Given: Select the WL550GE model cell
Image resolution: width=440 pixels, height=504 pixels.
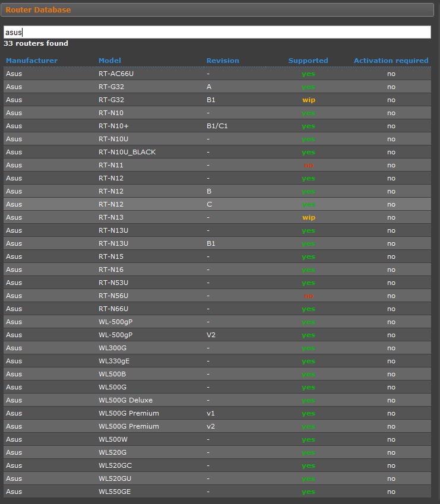Looking at the screenshot, I should tap(115, 492).
